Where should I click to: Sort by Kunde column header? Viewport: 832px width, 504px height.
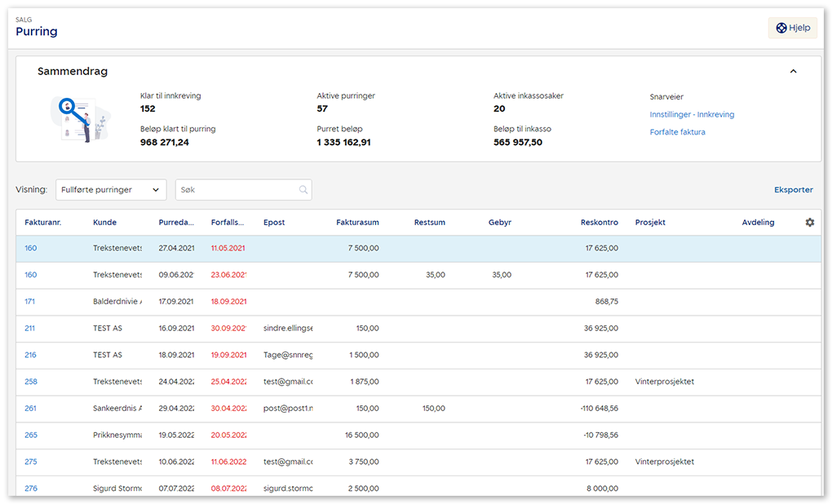tap(104, 223)
